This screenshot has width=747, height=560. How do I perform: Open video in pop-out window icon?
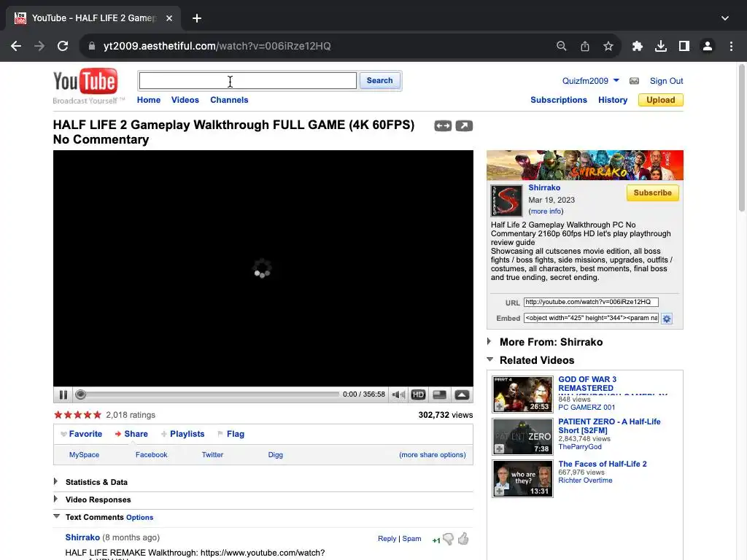tap(464, 125)
